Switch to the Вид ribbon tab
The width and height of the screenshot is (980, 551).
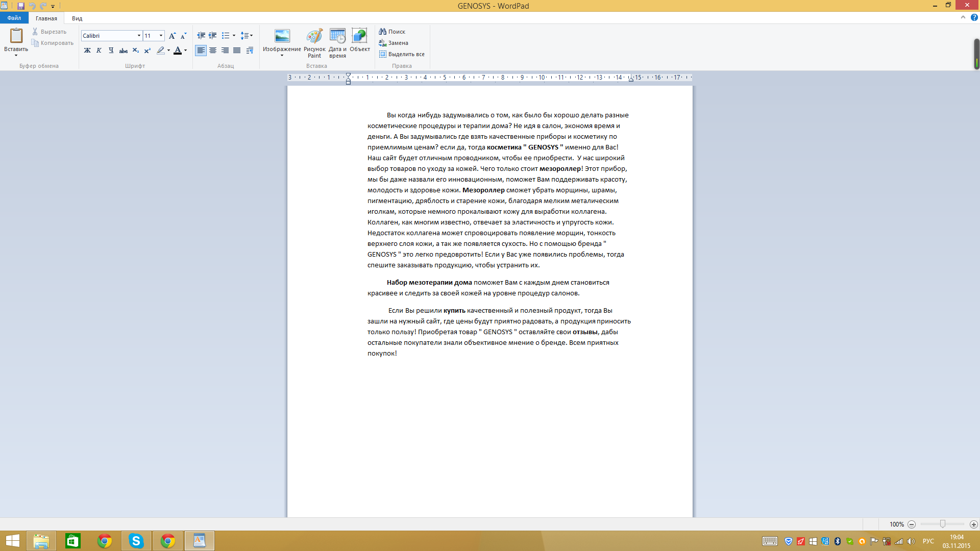tap(77, 18)
